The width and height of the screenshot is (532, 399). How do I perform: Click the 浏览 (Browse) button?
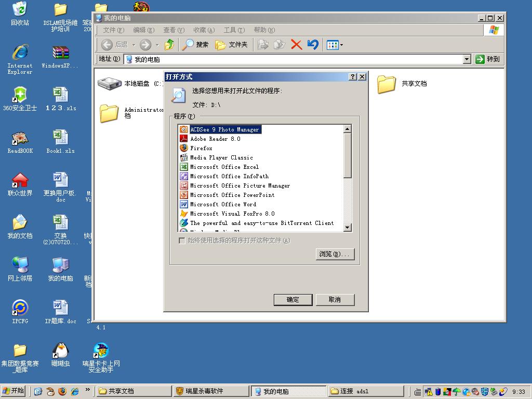(x=335, y=254)
